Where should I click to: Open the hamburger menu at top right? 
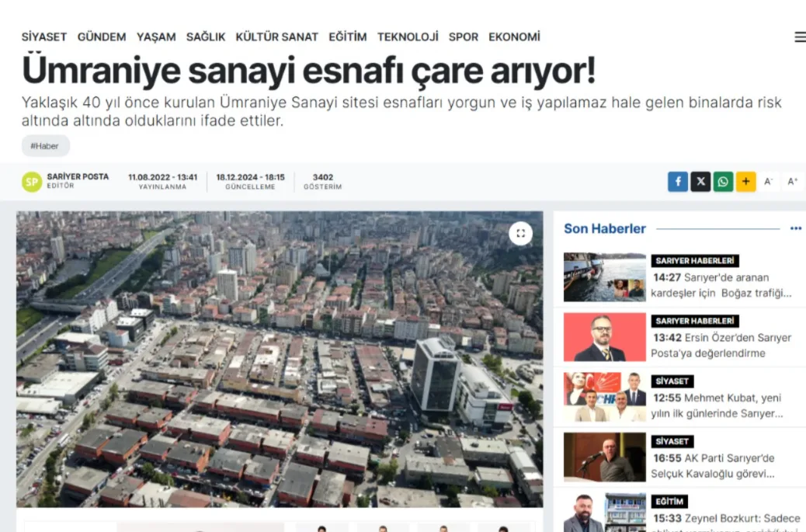(x=799, y=36)
